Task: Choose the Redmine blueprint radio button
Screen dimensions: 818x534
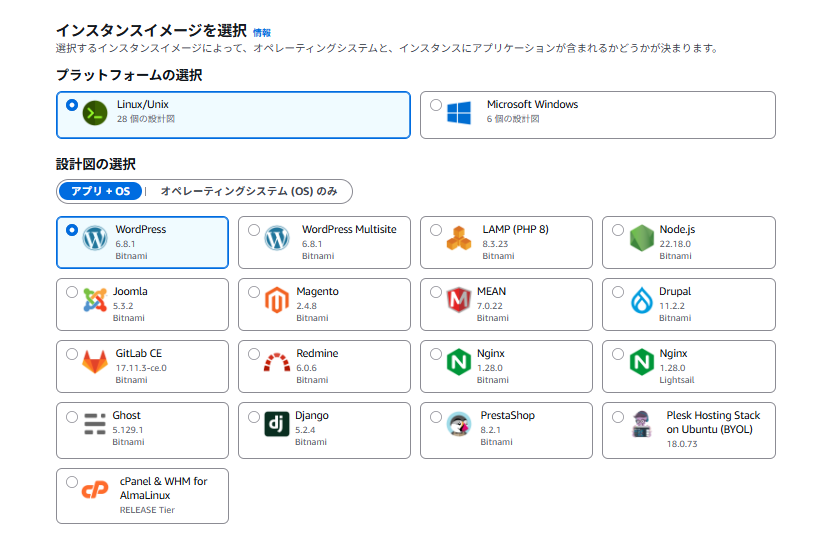Action: [254, 354]
